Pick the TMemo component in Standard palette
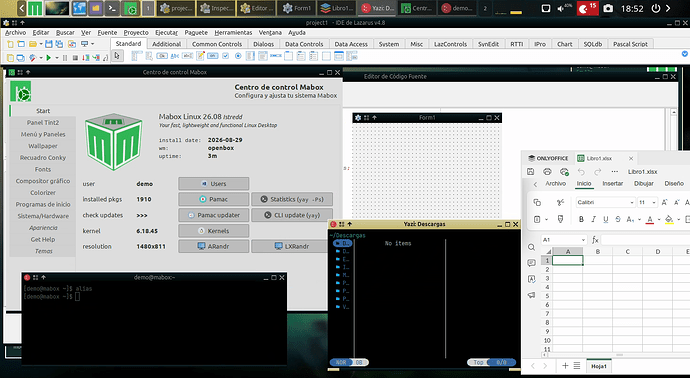This screenshot has width=690, height=378. [200, 56]
